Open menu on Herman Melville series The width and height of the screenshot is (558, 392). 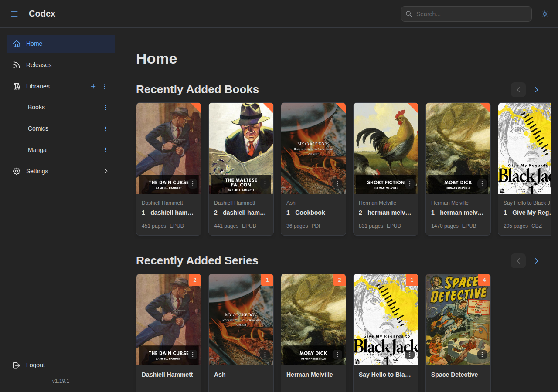point(337,355)
